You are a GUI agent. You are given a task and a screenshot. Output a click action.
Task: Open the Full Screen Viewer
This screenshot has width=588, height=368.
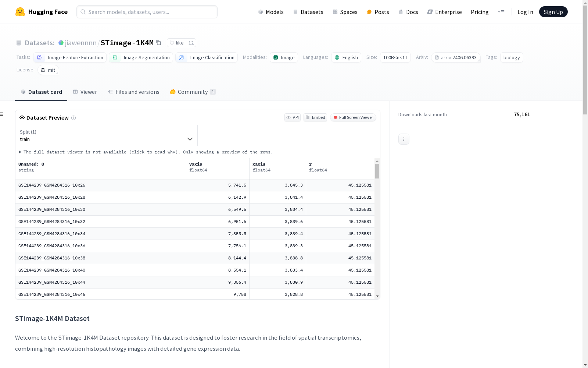pos(353,117)
